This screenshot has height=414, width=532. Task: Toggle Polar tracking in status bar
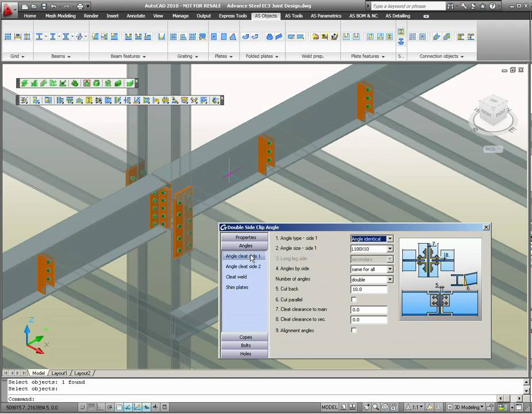[x=110, y=407]
